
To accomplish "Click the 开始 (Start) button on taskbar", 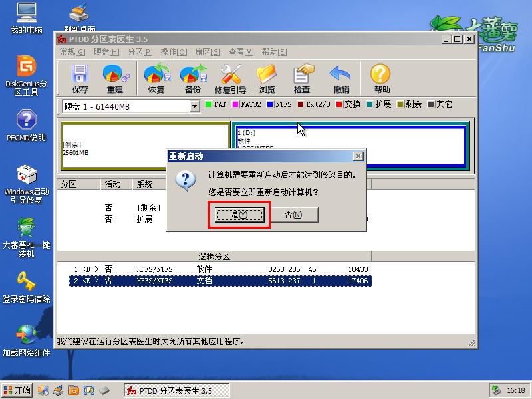I will click(x=16, y=390).
